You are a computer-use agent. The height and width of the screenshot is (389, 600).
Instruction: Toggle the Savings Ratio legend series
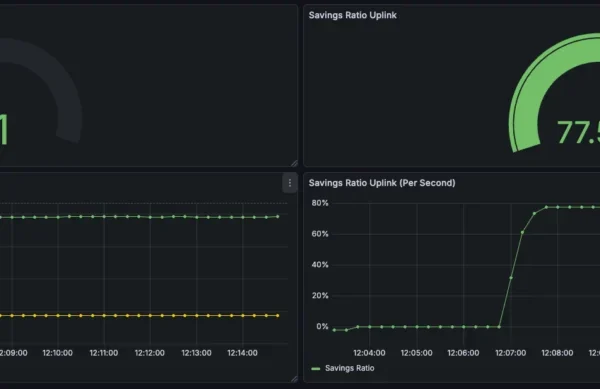click(349, 368)
